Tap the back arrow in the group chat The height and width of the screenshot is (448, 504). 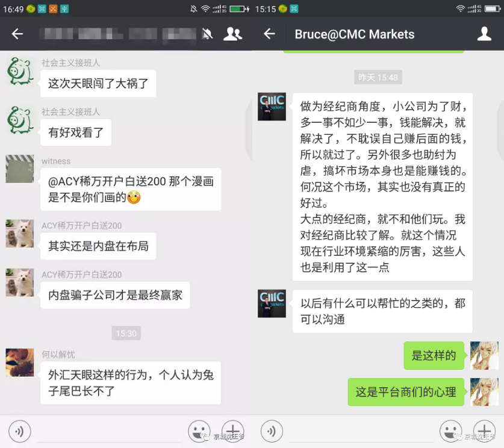point(17,34)
